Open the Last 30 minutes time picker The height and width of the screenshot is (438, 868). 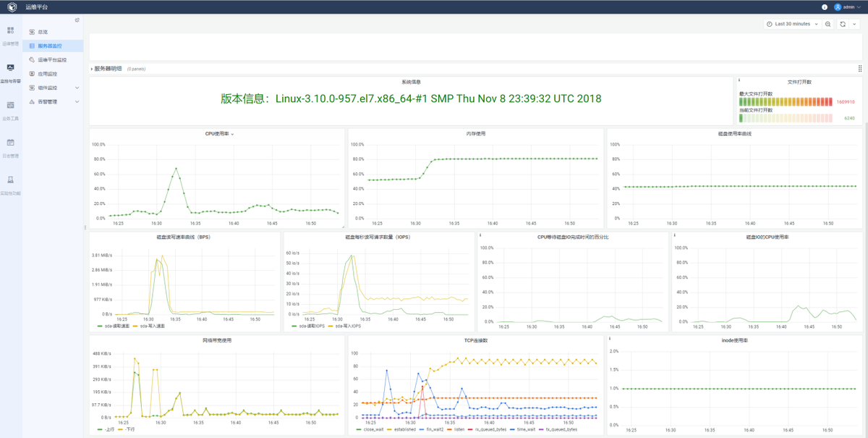click(x=792, y=24)
